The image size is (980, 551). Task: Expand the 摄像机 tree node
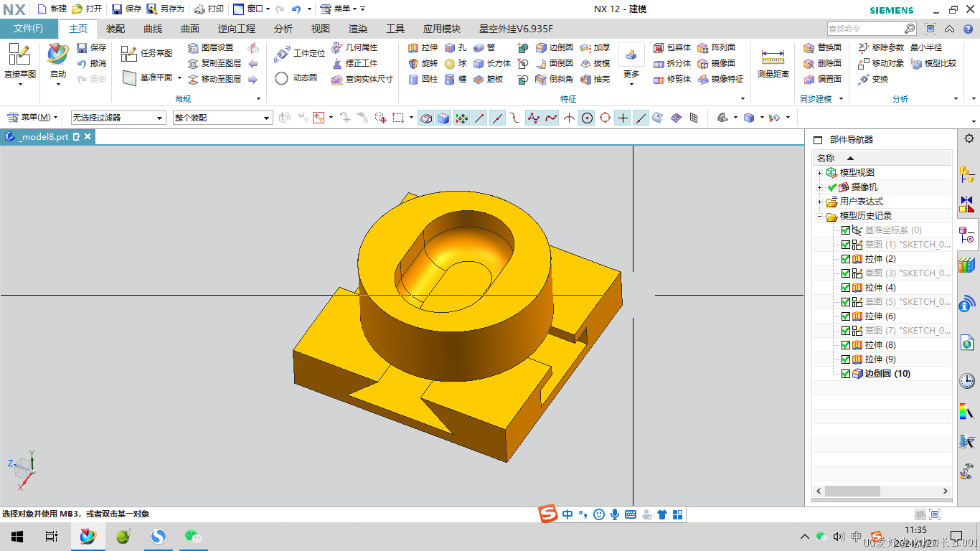coord(819,187)
